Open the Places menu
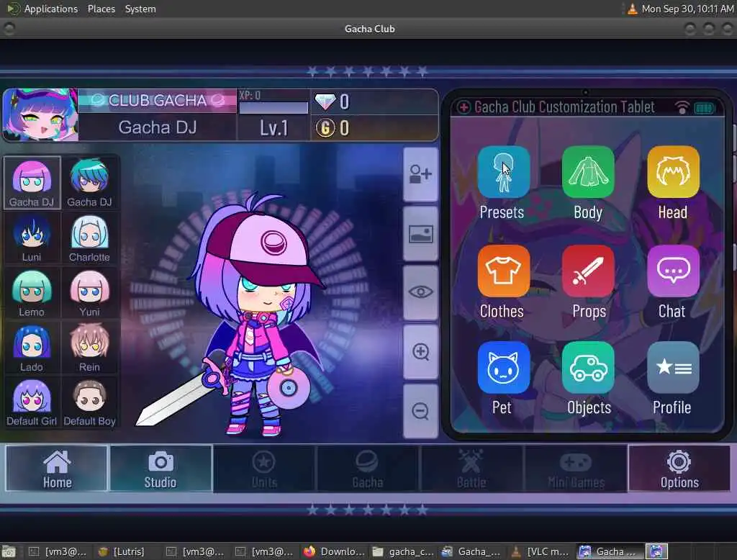This screenshot has height=560, width=737. (101, 9)
